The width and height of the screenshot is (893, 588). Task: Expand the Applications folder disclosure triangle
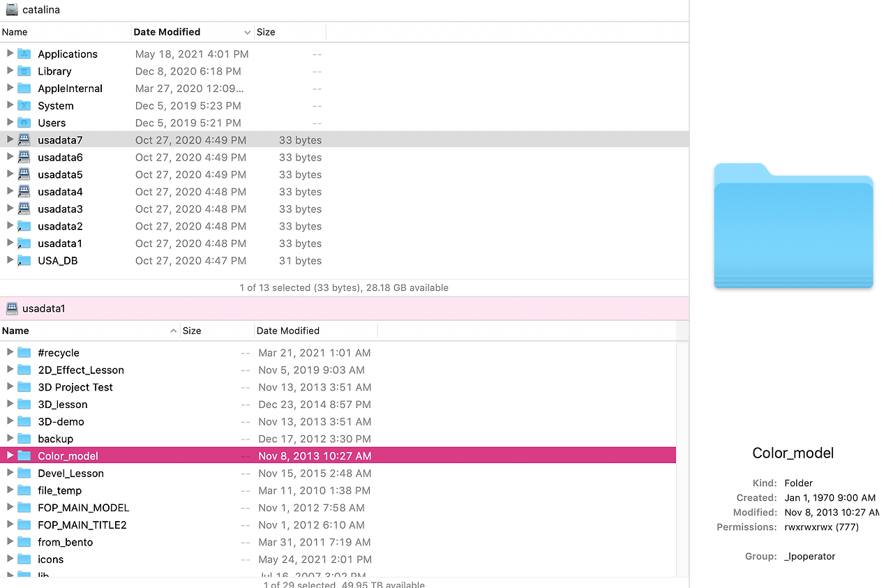10,54
